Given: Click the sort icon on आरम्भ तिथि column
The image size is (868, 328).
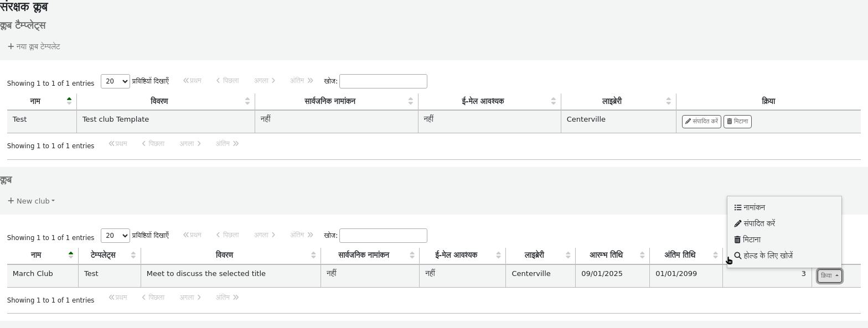Looking at the screenshot, I should (x=642, y=255).
